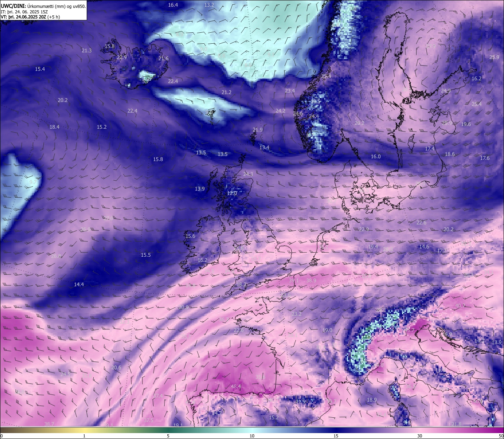Click the 18.2 value label
Screen dimensions: 504x439
(241, 284)
